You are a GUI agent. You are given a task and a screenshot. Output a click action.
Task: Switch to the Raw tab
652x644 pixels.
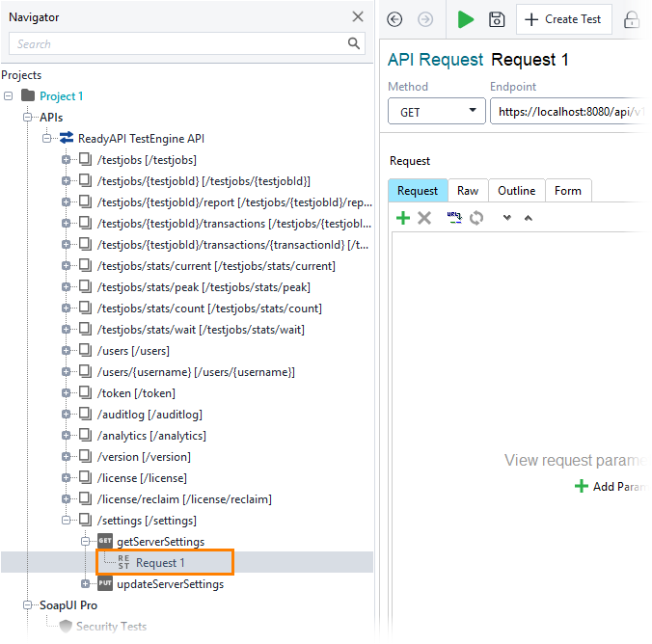(468, 191)
